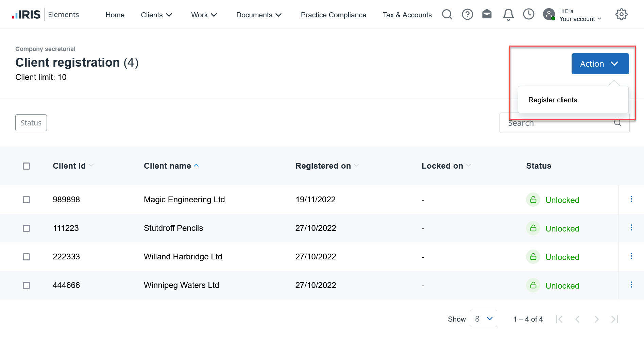Tick the select-all checkbox in table header
The image size is (644, 342).
click(x=26, y=166)
